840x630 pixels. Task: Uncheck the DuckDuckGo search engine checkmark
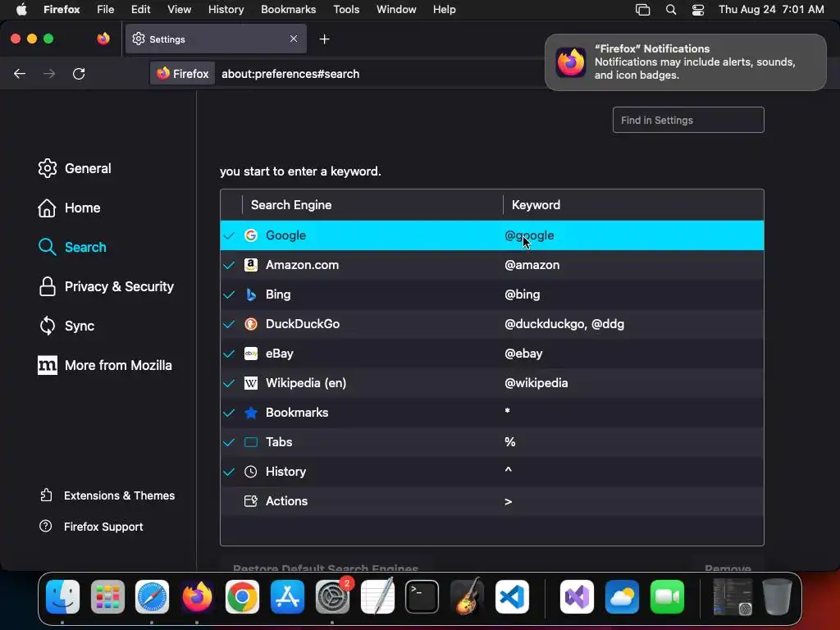(x=230, y=323)
